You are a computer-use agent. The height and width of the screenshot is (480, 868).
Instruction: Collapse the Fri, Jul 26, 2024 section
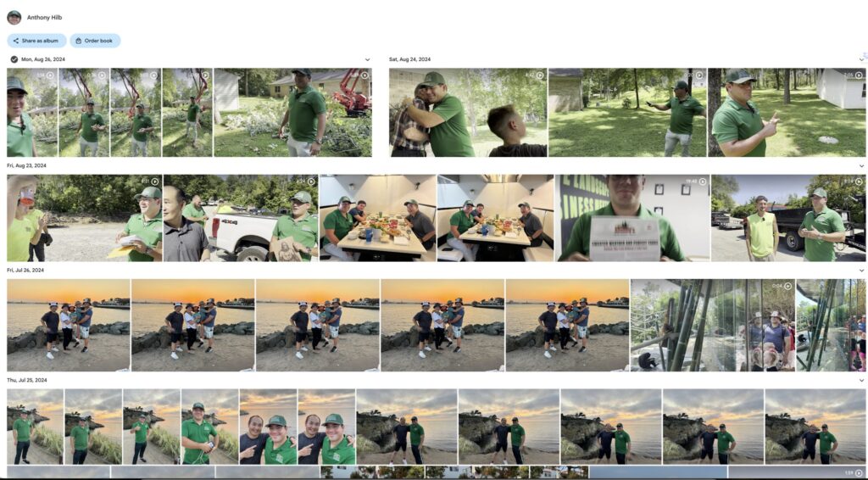861,271
